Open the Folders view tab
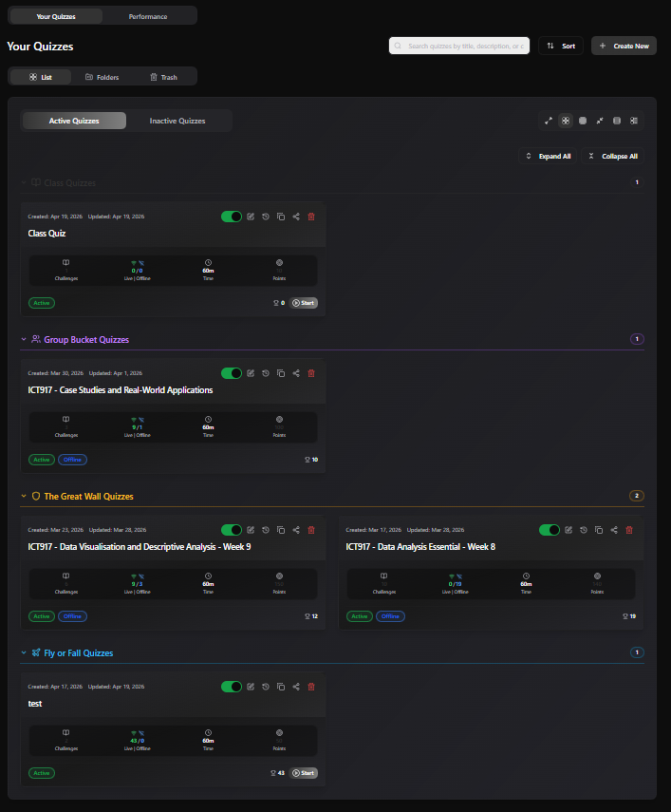This screenshot has width=671, height=812. tap(103, 77)
